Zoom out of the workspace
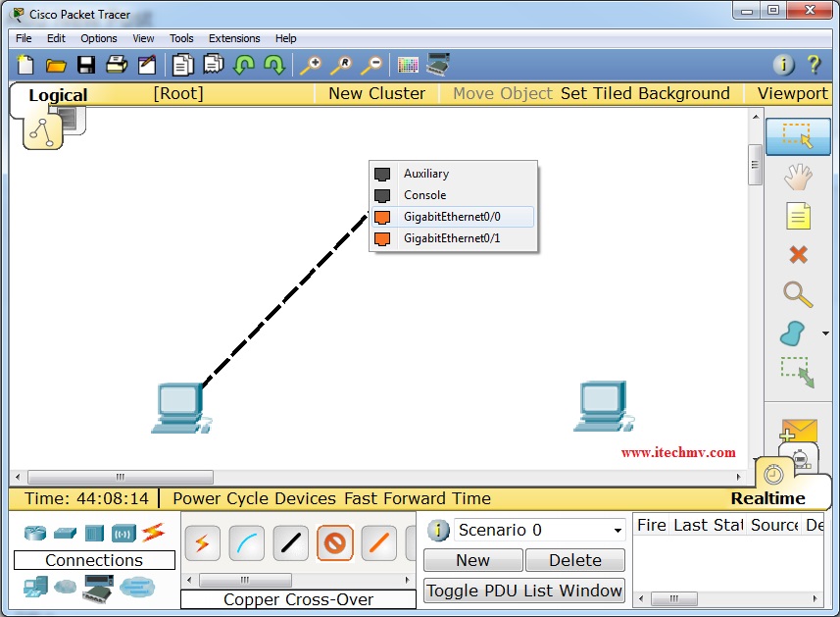 371,65
